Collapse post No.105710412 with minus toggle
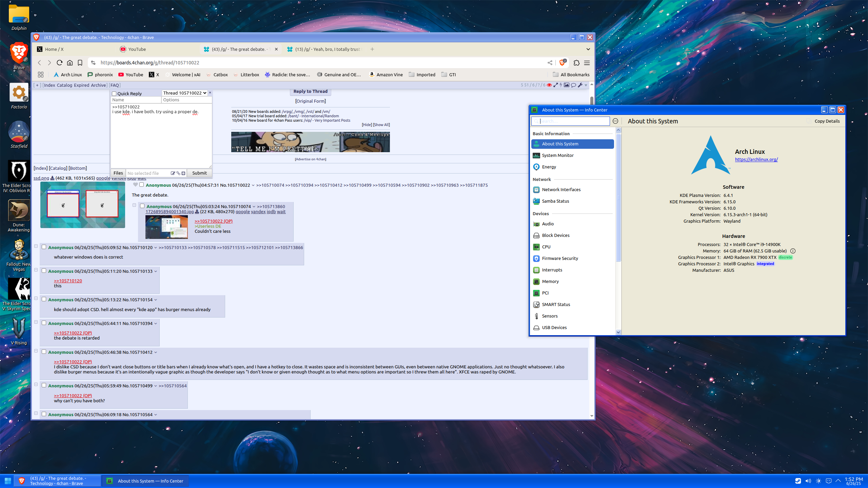 (36, 351)
